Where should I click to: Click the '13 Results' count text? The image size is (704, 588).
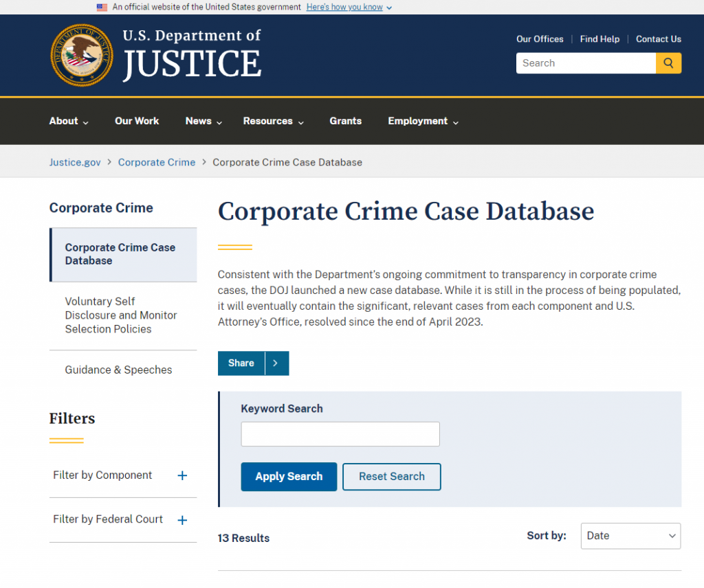point(244,539)
